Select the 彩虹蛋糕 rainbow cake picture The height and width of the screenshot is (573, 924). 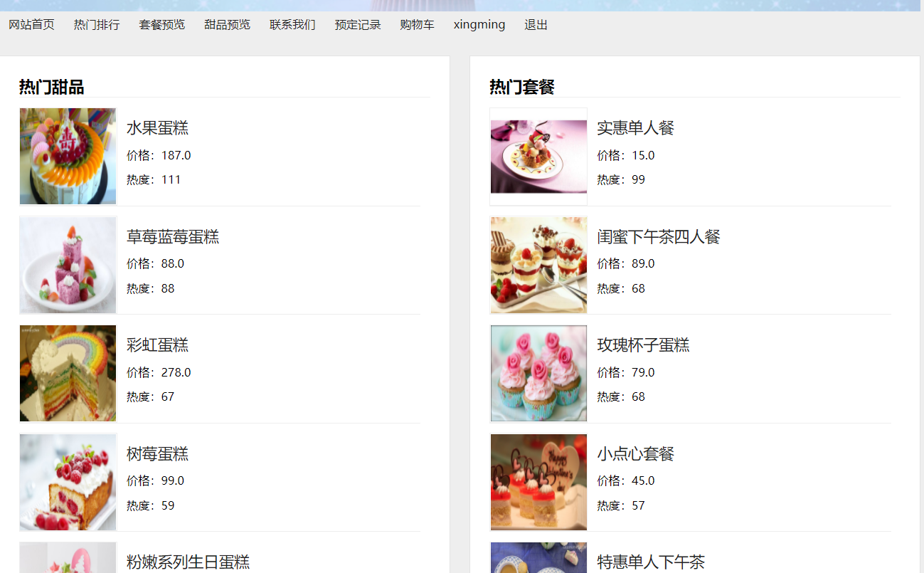pos(68,374)
